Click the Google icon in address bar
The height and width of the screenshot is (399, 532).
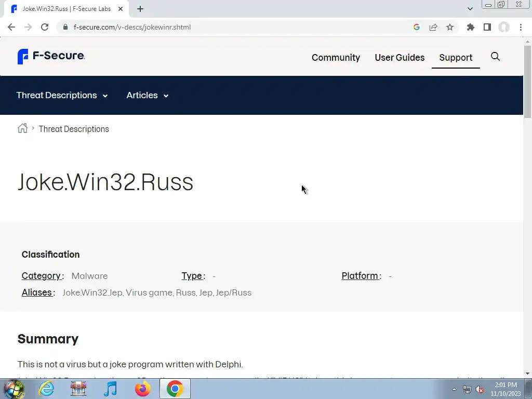coord(417,27)
